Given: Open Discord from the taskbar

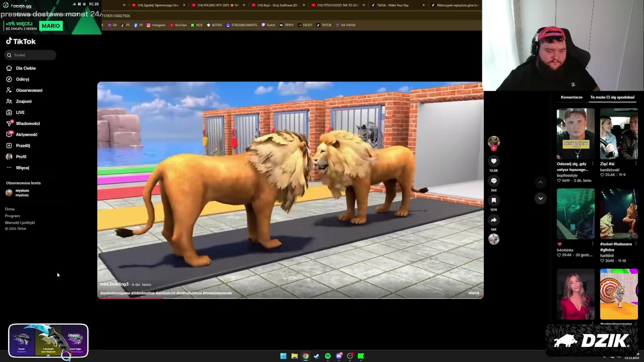Looking at the screenshot, I should click(339, 356).
